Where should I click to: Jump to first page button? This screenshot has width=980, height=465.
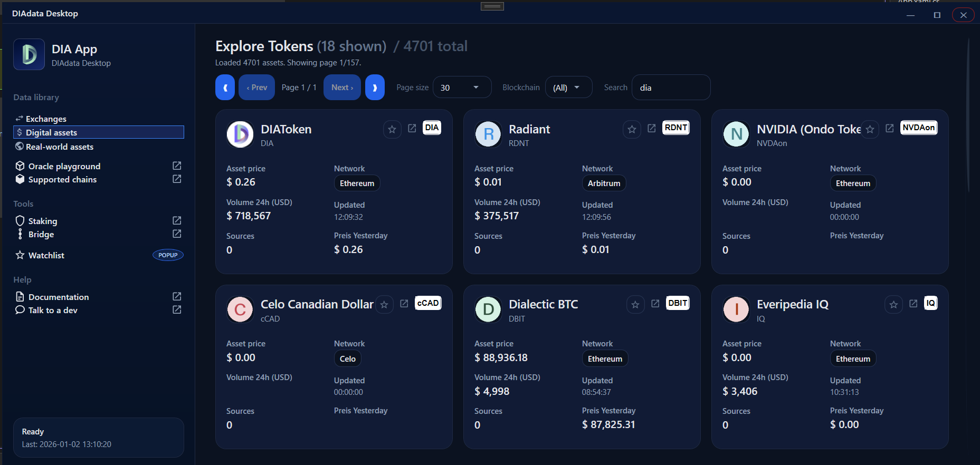tap(225, 88)
